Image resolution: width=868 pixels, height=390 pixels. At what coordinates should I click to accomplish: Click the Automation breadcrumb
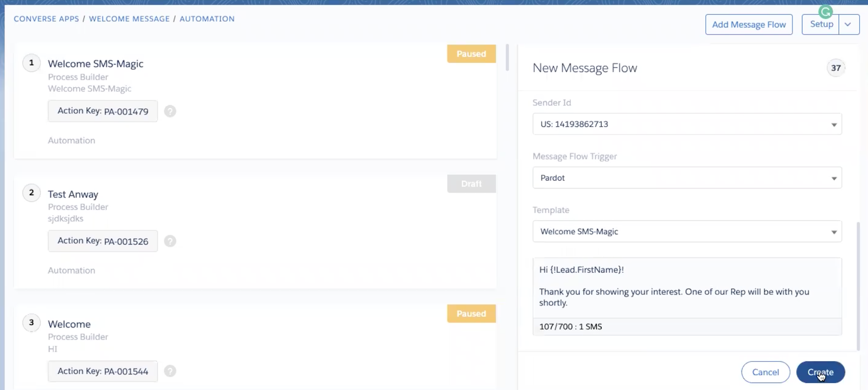tap(207, 19)
